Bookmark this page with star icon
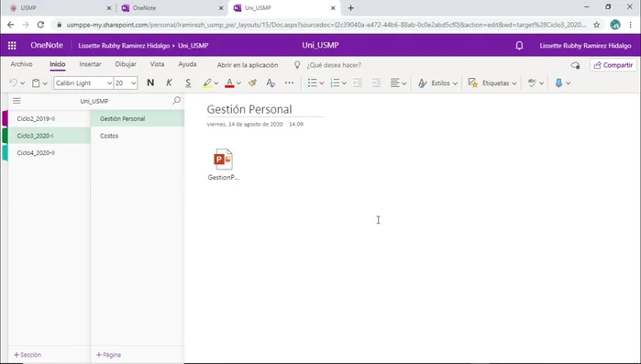641x364 pixels. pos(597,25)
